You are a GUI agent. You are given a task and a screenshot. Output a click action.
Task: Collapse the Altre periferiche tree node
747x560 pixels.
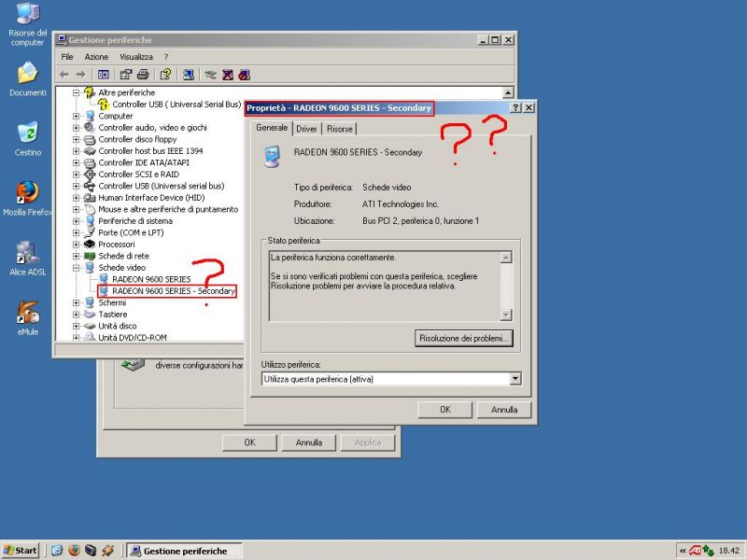[x=77, y=92]
